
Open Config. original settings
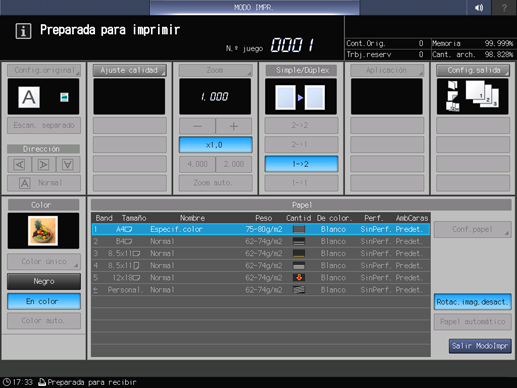point(44,70)
